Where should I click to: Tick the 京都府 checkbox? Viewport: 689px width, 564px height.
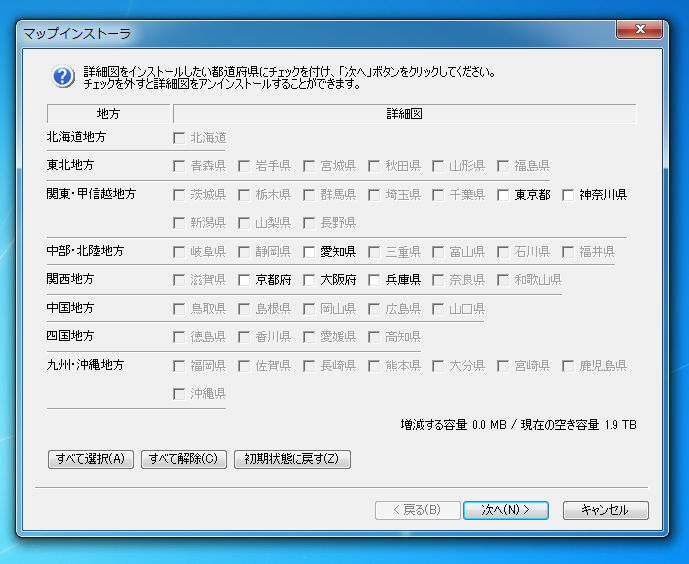click(244, 280)
